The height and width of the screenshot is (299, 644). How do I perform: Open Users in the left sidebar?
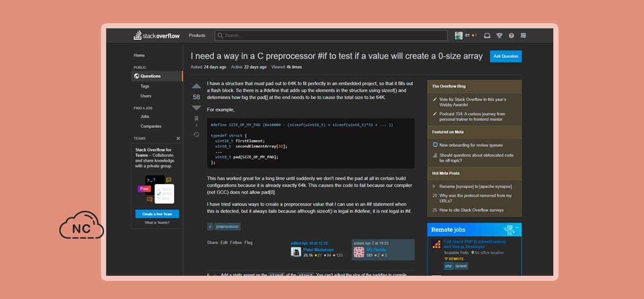pos(146,96)
